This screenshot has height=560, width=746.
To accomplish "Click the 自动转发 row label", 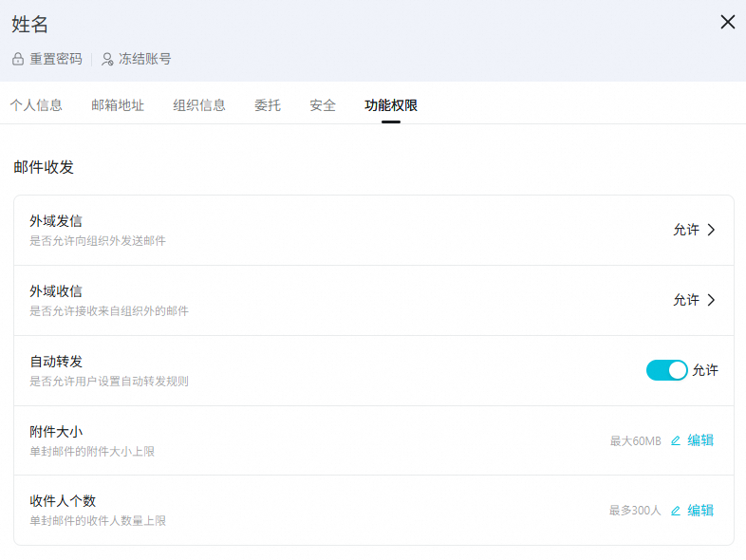I will [x=56, y=362].
